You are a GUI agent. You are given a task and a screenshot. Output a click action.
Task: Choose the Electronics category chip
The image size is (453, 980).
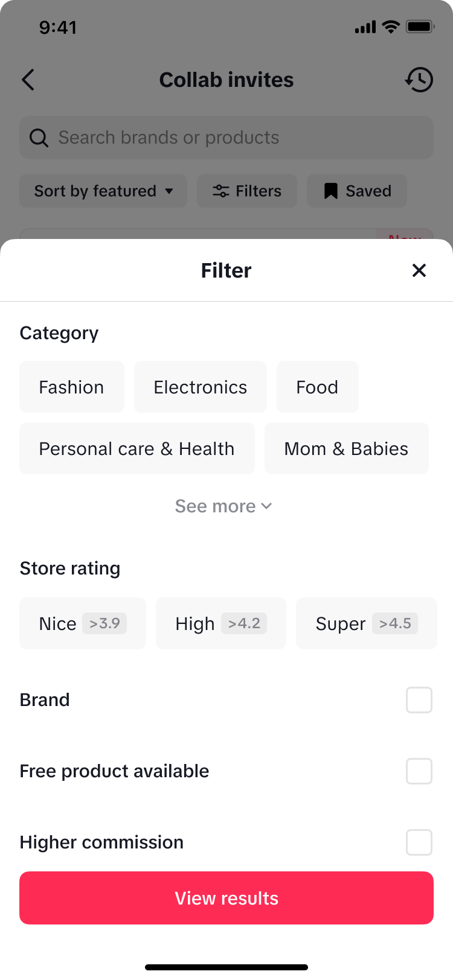click(201, 387)
